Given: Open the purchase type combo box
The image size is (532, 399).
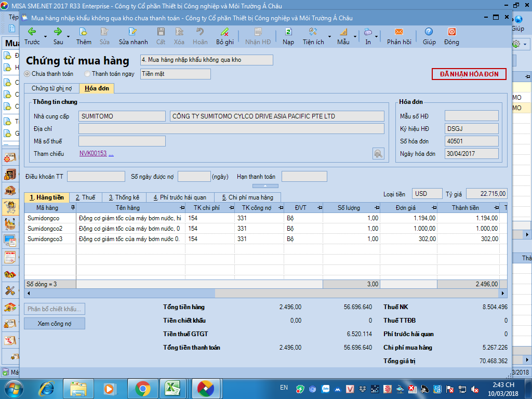Looking at the screenshot, I should [207, 60].
